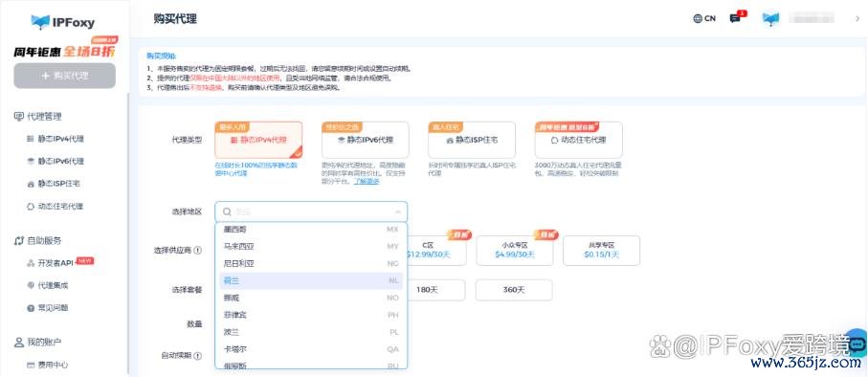The height and width of the screenshot is (377, 868).
Task: Open 常见问题 in the sidebar
Action: point(54,307)
